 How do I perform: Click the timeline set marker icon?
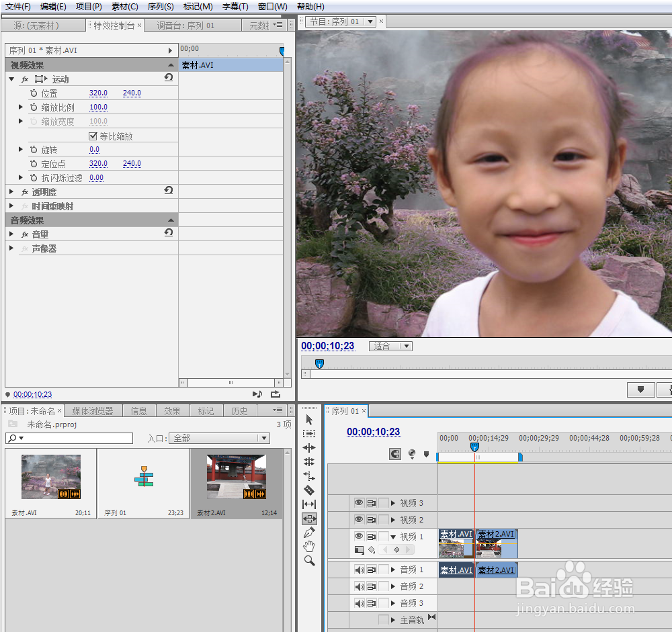(x=427, y=454)
